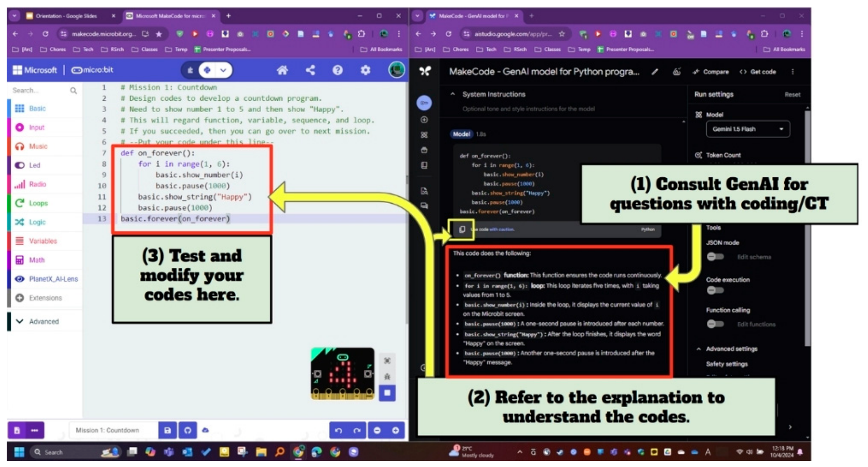This screenshot has height=467, width=868.
Task: Open the Variables toolbox category
Action: (45, 241)
